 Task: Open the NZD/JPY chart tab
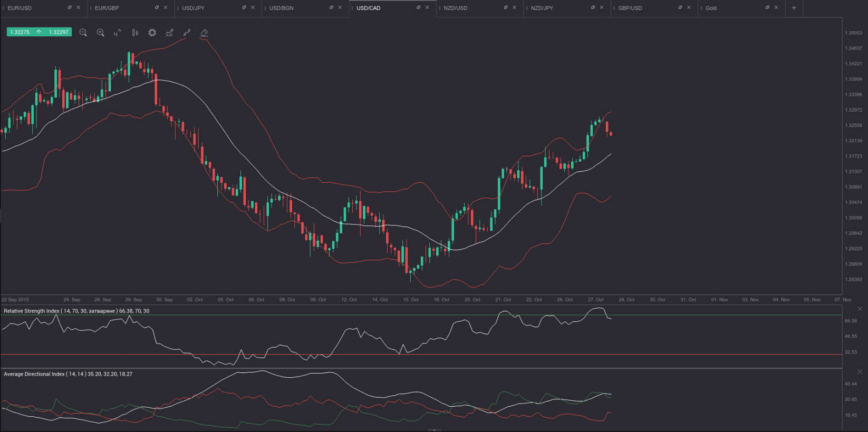click(542, 8)
